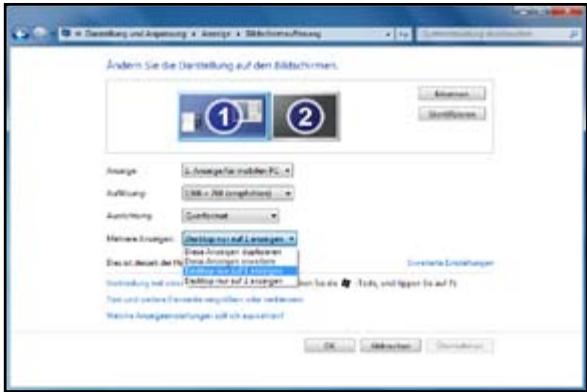
Task: Collapse the Mehrere Anzeigen dropdown
Action: click(240, 238)
